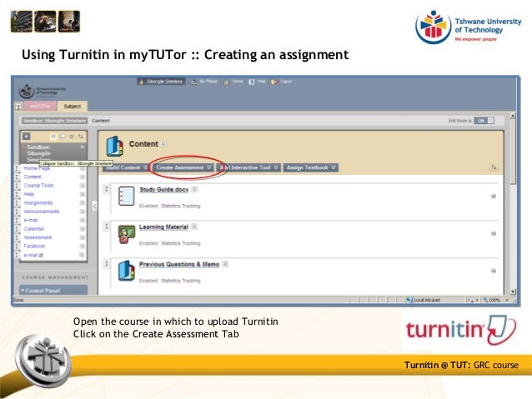Open Assignments in course menu
The width and height of the screenshot is (532, 399).
[x=38, y=202]
